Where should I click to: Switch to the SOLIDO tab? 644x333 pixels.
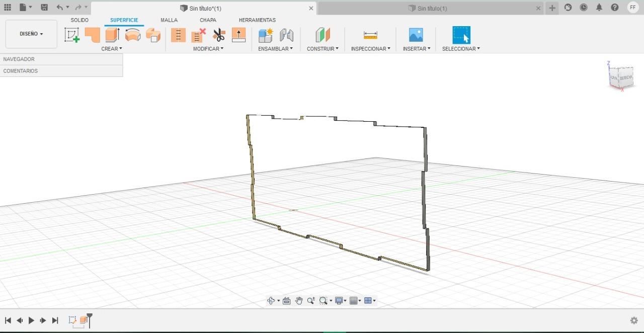point(79,20)
